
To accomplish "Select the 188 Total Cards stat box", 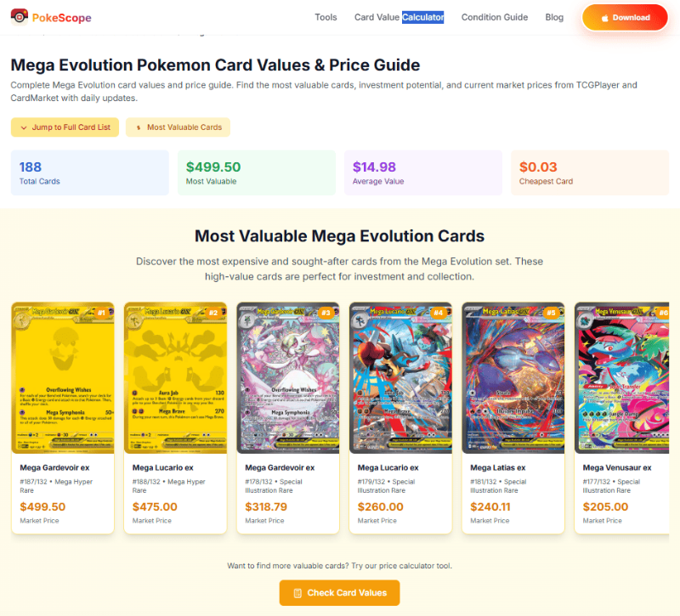I will coord(90,173).
